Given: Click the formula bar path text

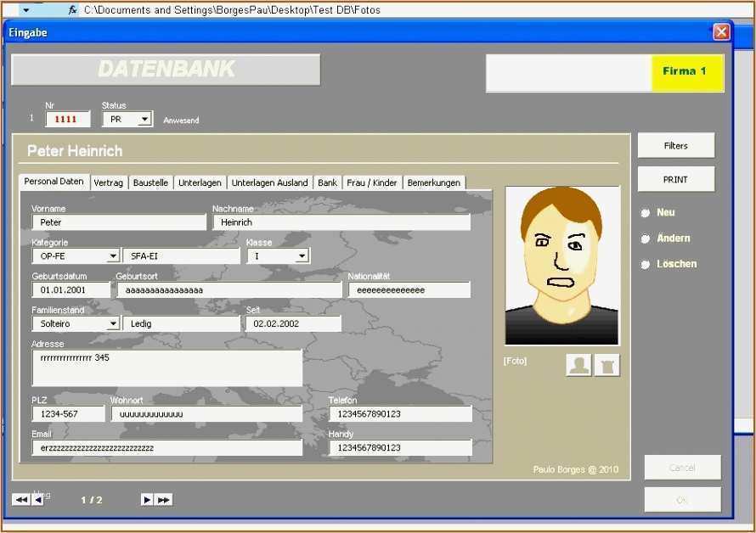Looking at the screenshot, I should [232, 9].
